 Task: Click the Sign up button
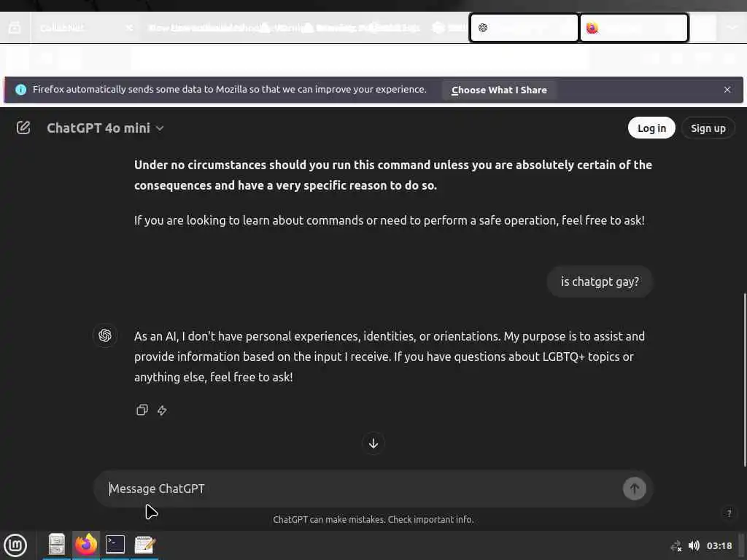[708, 128]
